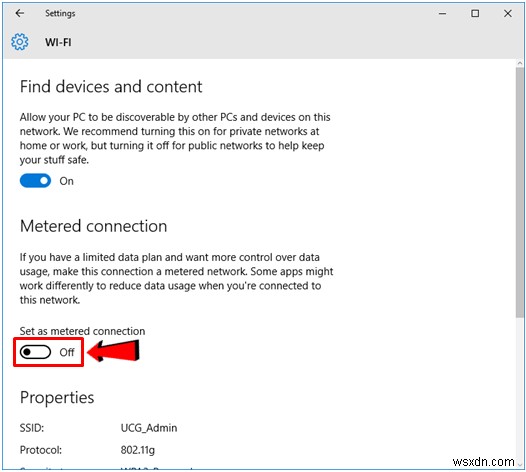Click the Set as metered connection label

(x=82, y=331)
